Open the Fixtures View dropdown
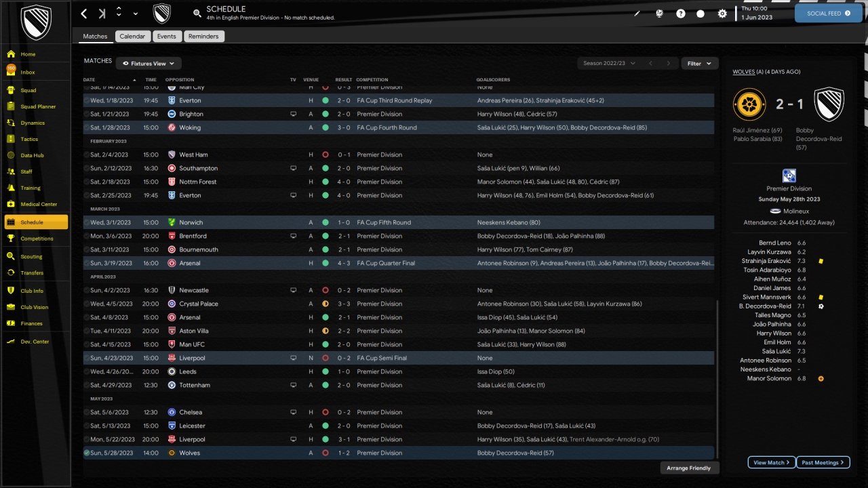Screen dimensions: 868x488 149,63
